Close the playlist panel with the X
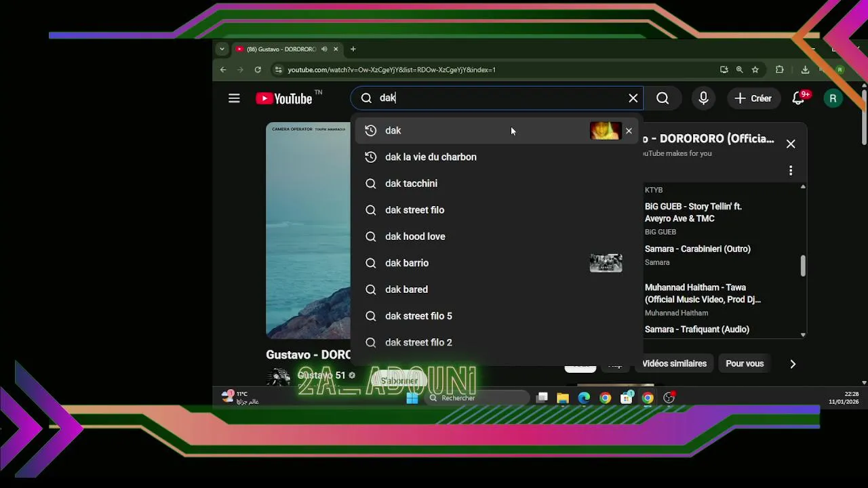Viewport: 868px width, 488px height. 791,144
